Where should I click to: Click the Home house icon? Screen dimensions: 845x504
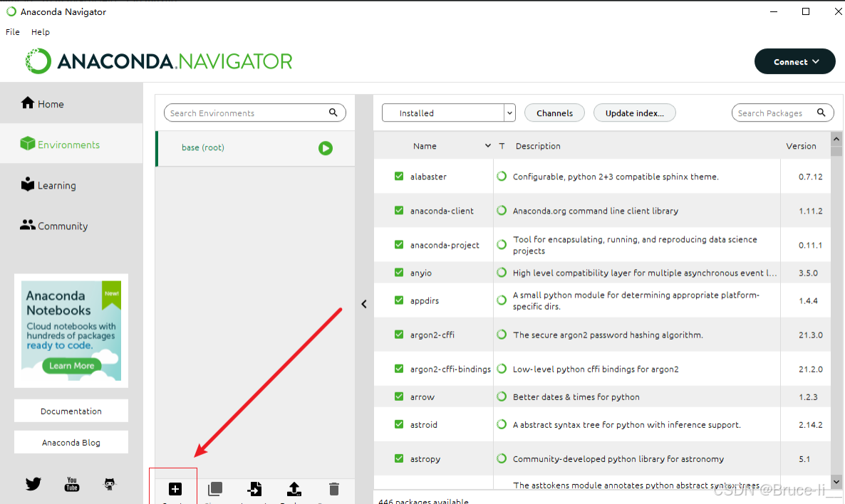[x=28, y=103]
